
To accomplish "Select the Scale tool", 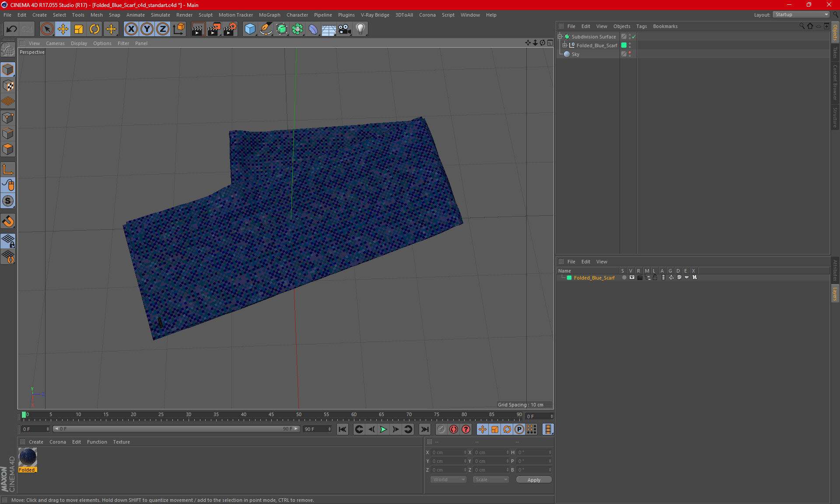I will 79,29.
